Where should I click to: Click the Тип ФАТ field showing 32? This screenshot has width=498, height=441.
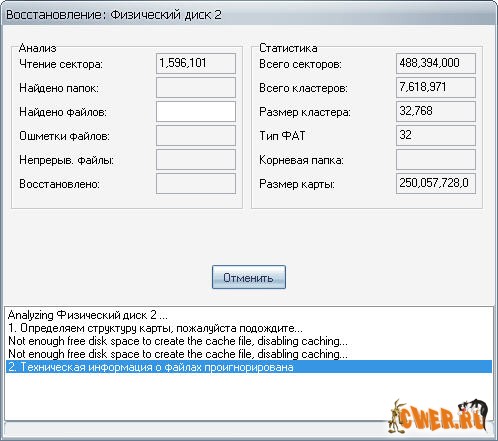[x=436, y=135]
